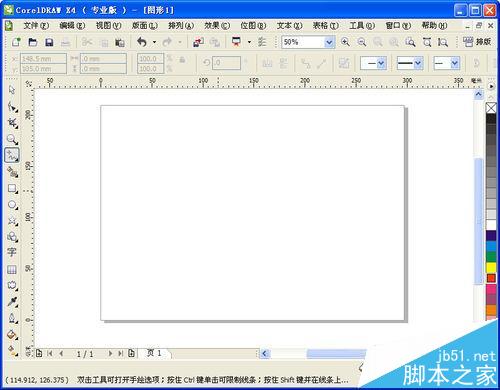Pick the green color swatch
500x390 pixels.
491,257
